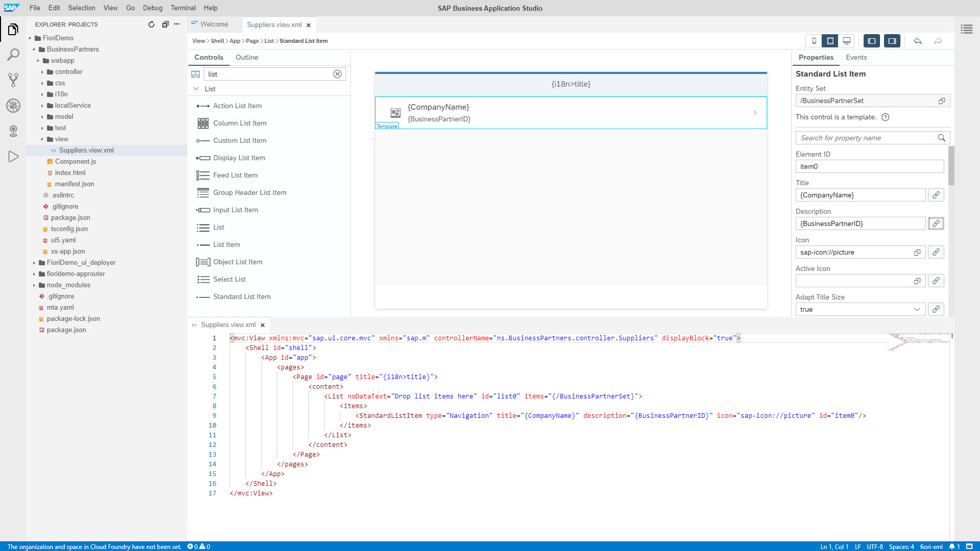Select Page in the breadcrumb
Screen dimensions: 980x551
pos(252,41)
